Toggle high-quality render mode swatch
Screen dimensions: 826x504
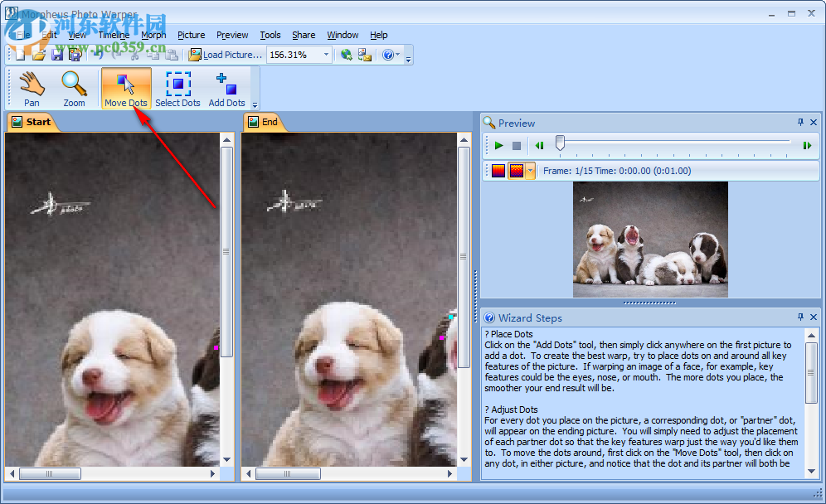pos(517,170)
